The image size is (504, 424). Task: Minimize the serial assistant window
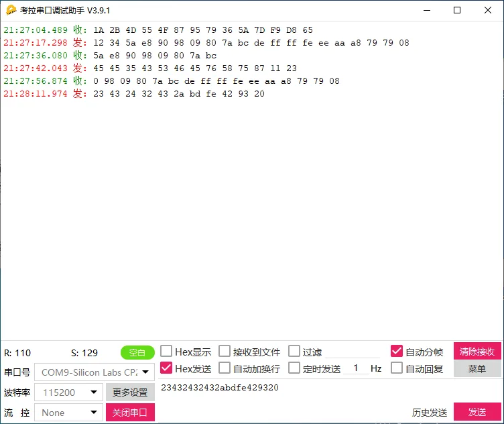(x=427, y=10)
